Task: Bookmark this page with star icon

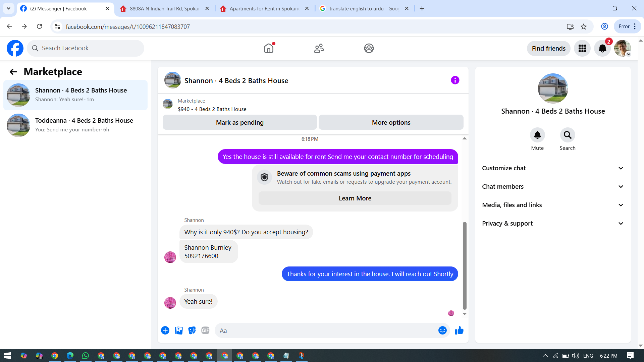Action: coord(584,26)
